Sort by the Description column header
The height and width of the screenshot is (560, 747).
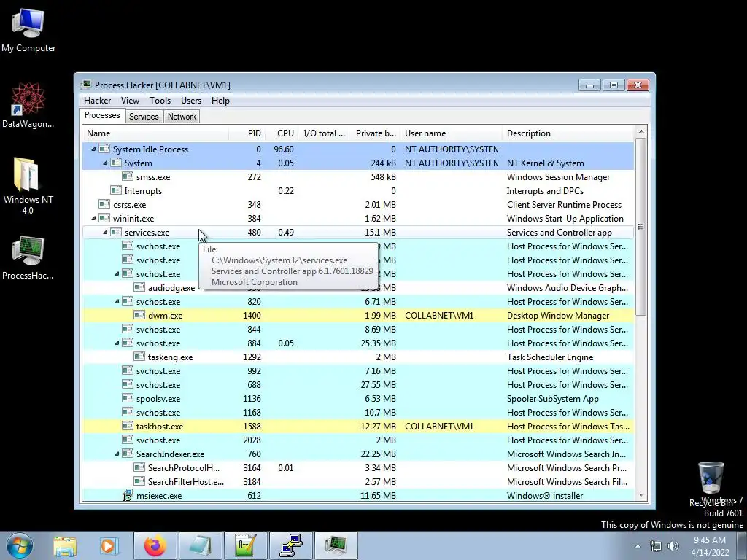click(568, 133)
